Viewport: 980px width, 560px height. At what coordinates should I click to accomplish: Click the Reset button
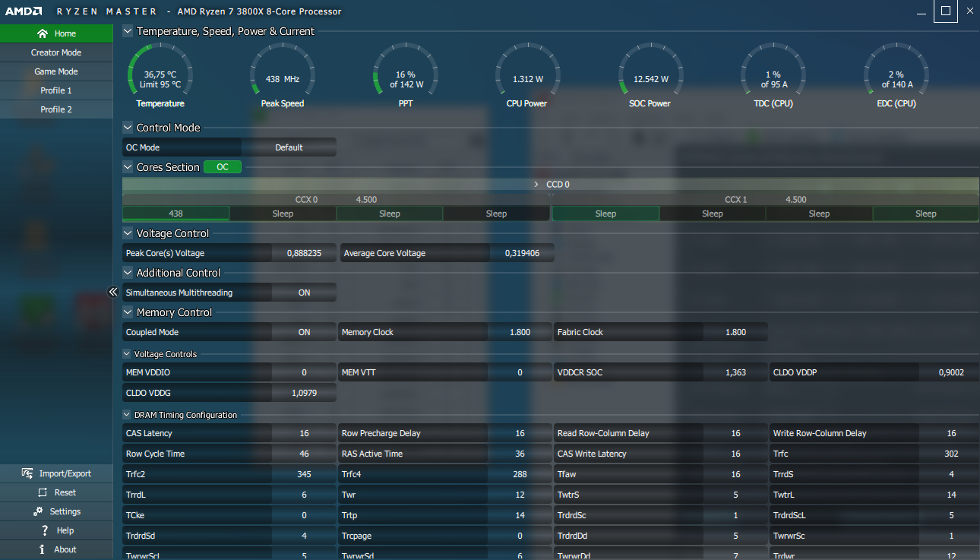click(56, 492)
